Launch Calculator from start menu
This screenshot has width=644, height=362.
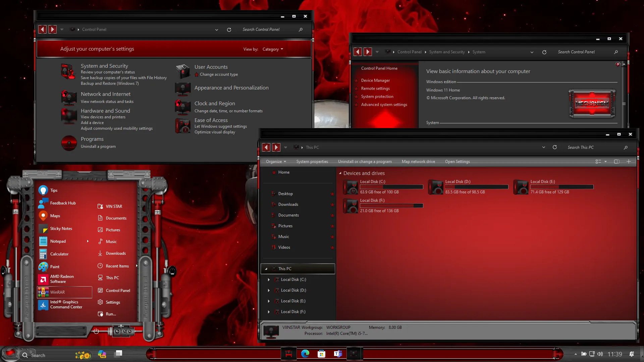[x=53, y=254]
